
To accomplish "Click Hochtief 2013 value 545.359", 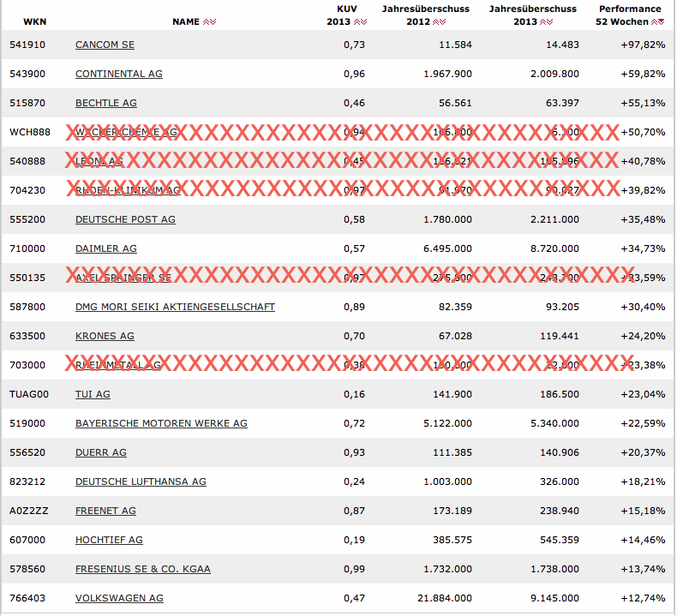I will click(560, 540).
